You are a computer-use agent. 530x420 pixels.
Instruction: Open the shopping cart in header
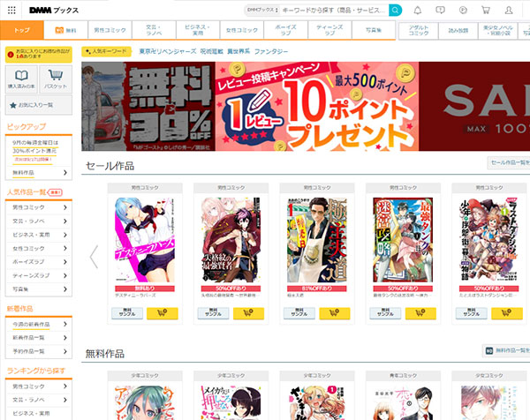pos(486,10)
